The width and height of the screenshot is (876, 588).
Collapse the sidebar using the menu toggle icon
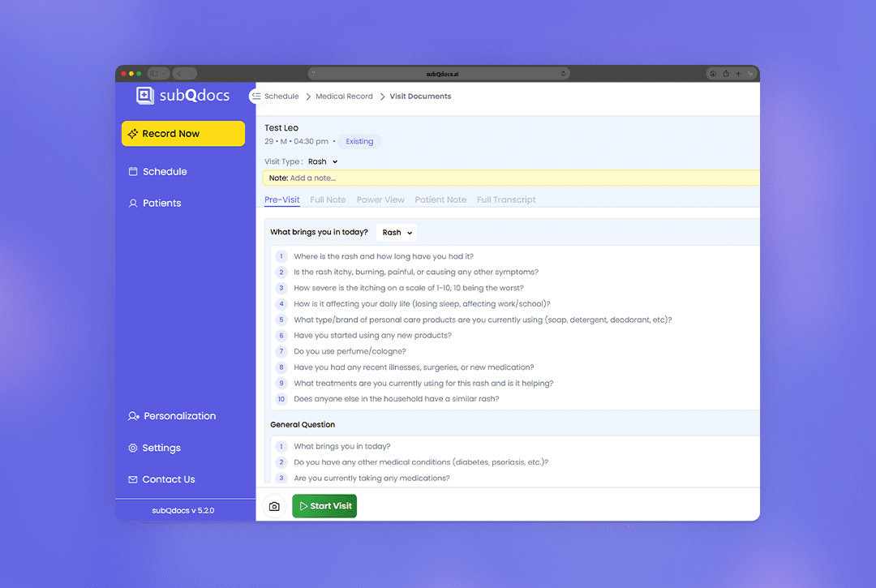pyautogui.click(x=255, y=96)
